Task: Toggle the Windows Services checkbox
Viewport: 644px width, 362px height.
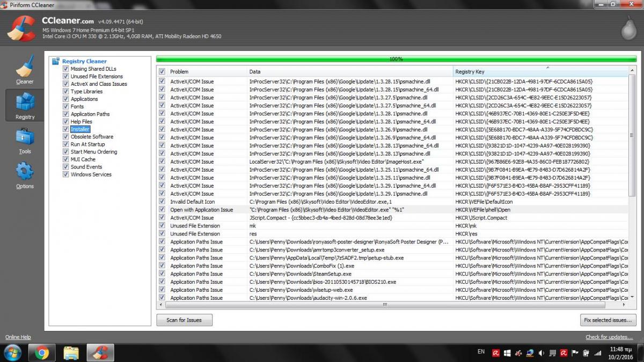Action: point(66,174)
